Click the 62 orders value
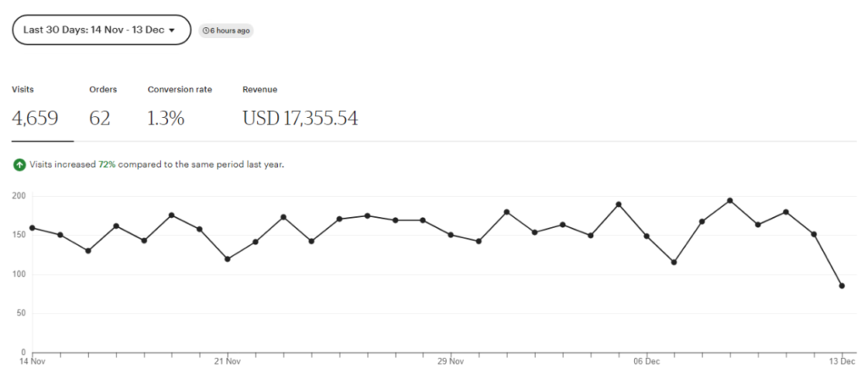This screenshot has height=379, width=868. pos(100,118)
